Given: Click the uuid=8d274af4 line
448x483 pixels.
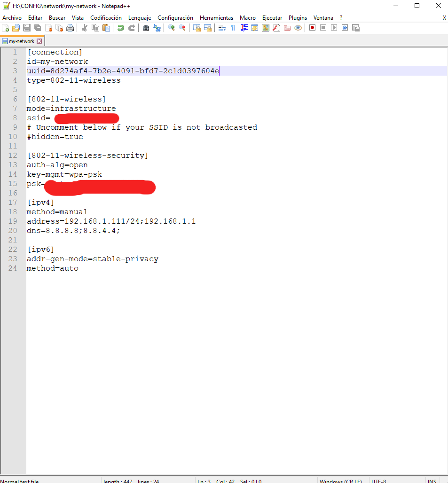Looking at the screenshot, I should pos(123,71).
